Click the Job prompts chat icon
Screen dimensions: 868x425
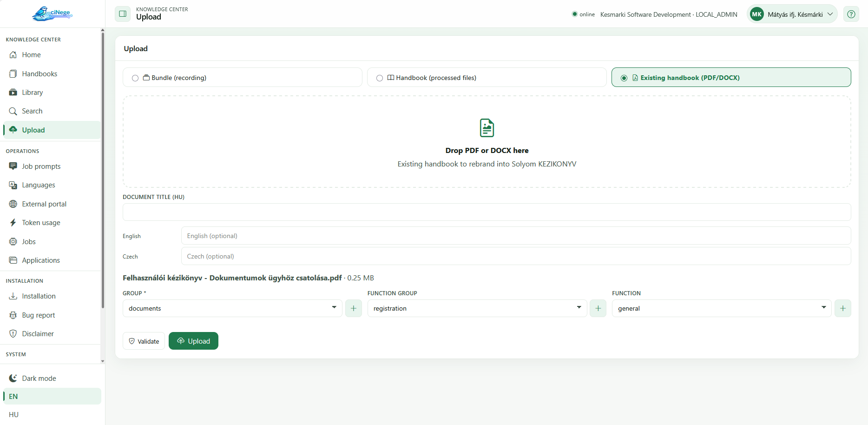13,166
